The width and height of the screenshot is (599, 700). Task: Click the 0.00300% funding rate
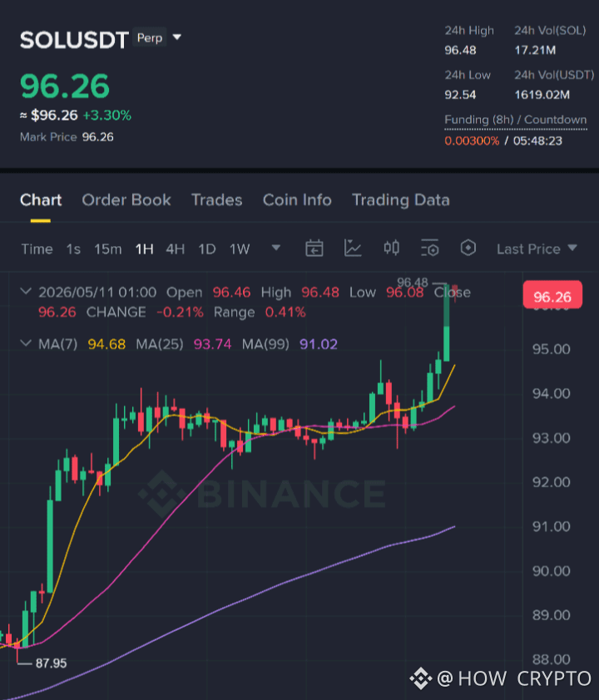coord(472,140)
